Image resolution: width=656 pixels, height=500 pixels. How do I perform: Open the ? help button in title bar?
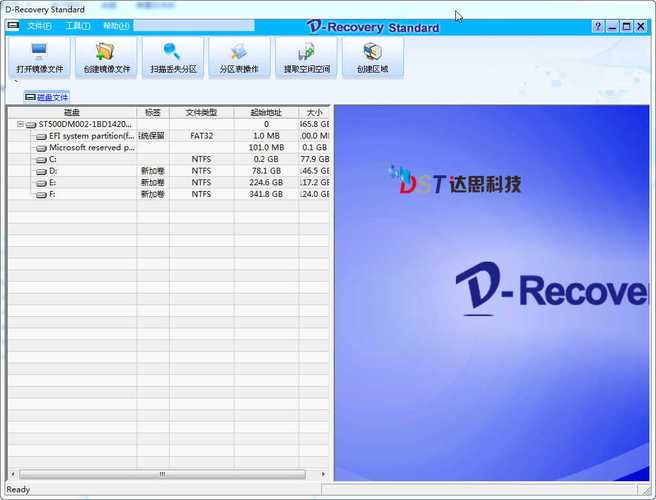598,27
